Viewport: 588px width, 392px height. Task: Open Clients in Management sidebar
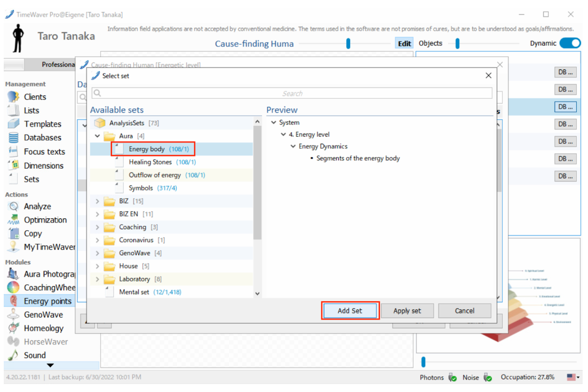tap(35, 97)
